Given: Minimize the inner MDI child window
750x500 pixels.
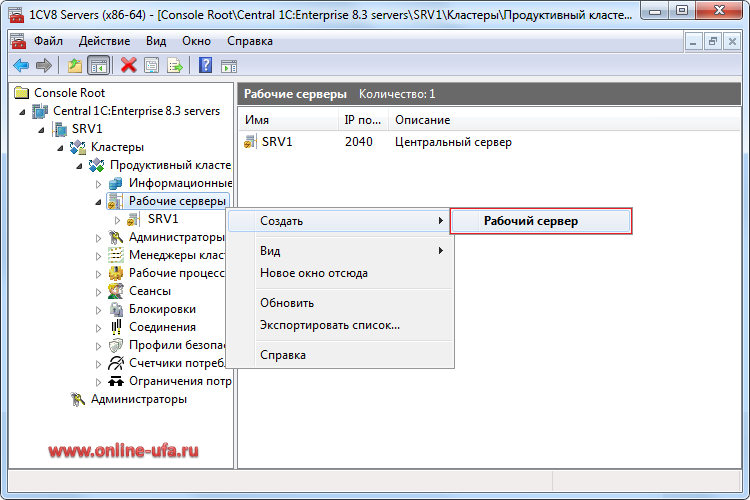Looking at the screenshot, I should tap(693, 42).
